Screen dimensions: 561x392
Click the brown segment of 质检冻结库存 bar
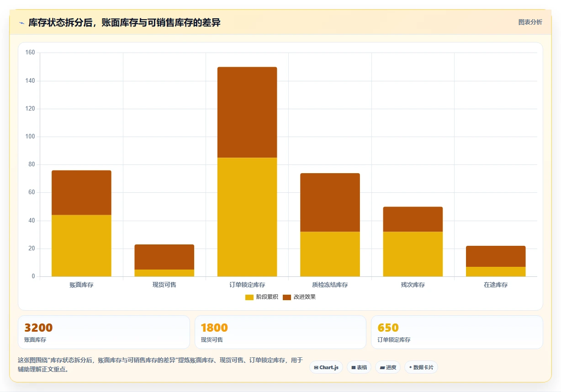tap(330, 202)
